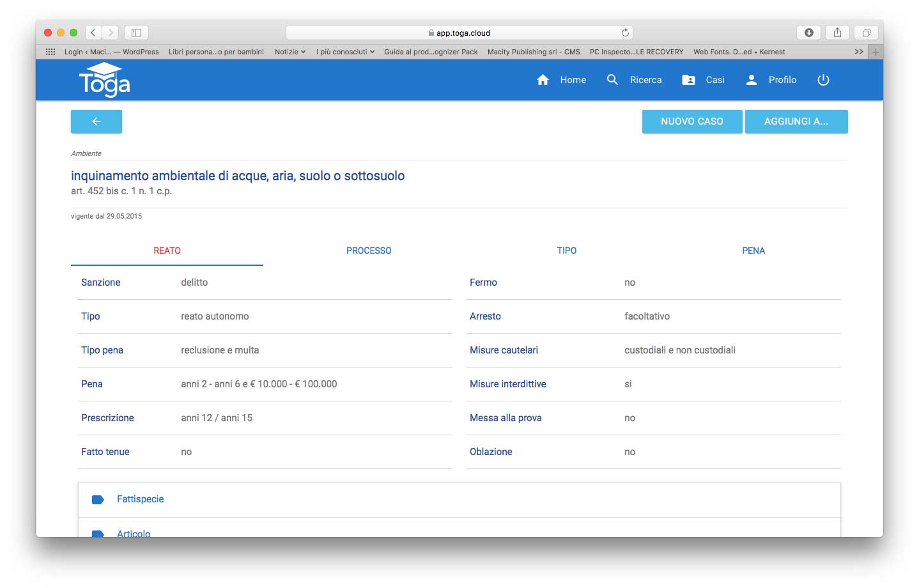This screenshot has height=588, width=919.
Task: Show all tabs with the tab overview icon
Action: (866, 32)
